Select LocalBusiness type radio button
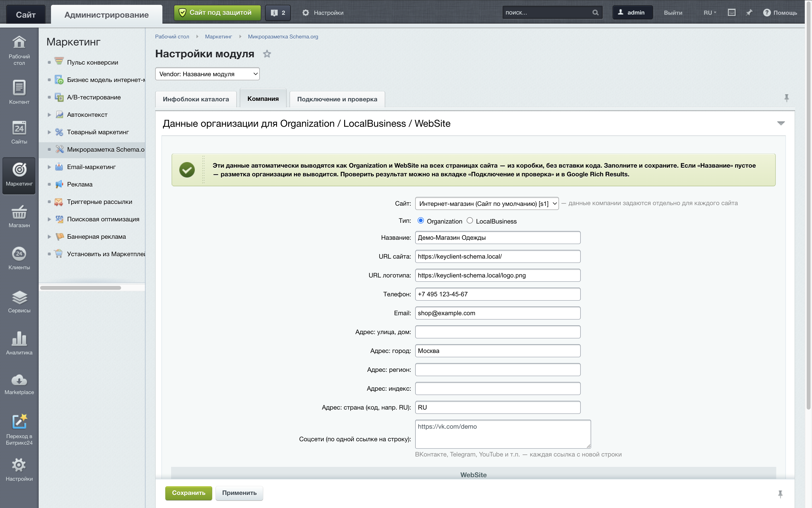Image resolution: width=812 pixels, height=508 pixels. pos(470,221)
